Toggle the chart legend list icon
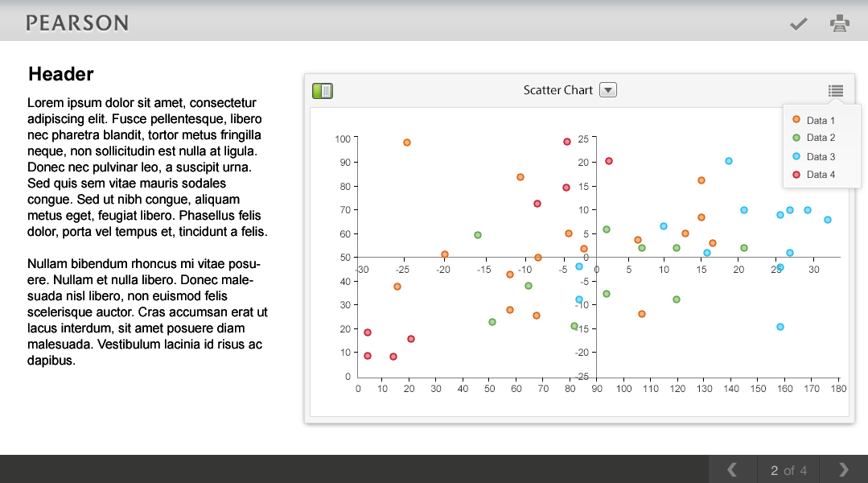868x483 pixels. (836, 91)
